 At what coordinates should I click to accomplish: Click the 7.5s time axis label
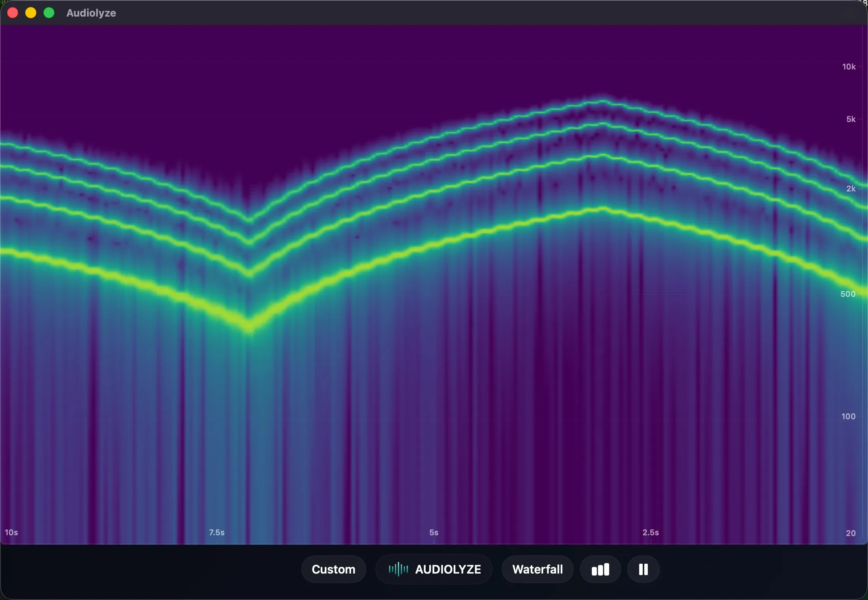tap(217, 532)
